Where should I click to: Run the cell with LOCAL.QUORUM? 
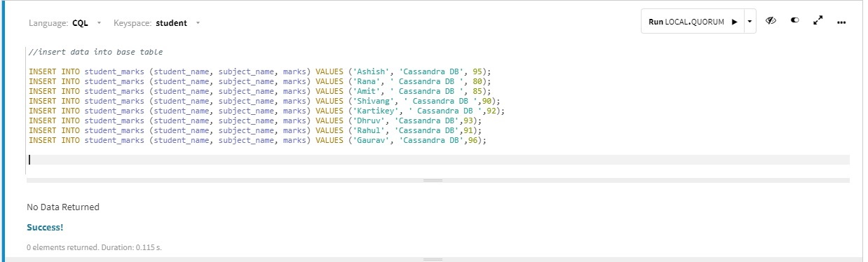pos(692,22)
